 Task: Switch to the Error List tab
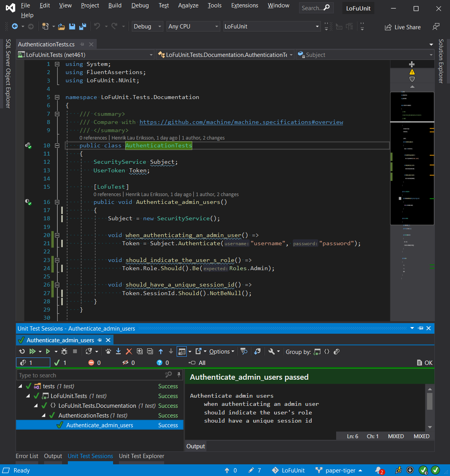(x=27, y=456)
